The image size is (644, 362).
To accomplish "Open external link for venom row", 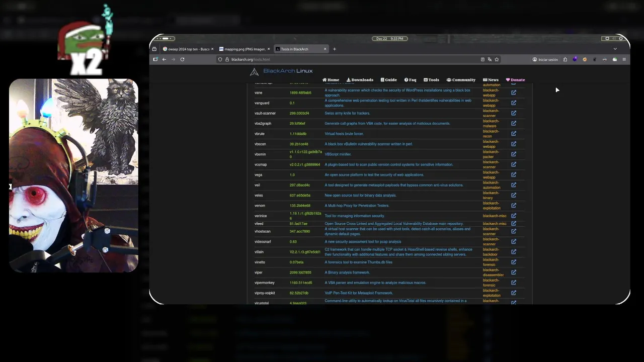I will point(514,206).
